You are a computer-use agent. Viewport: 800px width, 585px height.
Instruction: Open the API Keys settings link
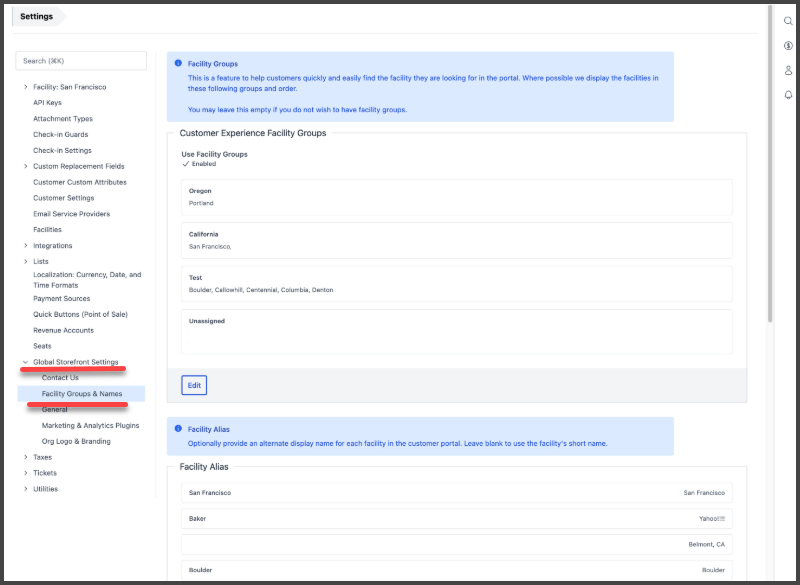click(x=47, y=102)
